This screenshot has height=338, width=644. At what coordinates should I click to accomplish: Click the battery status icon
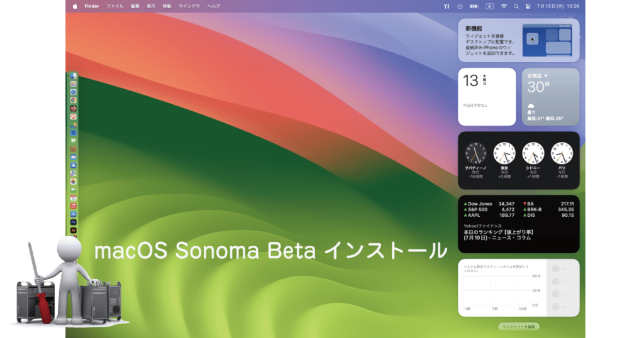(474, 6)
